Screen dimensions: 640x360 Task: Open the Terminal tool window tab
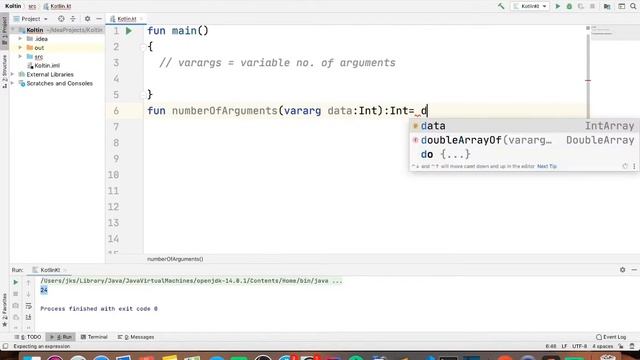point(94,337)
